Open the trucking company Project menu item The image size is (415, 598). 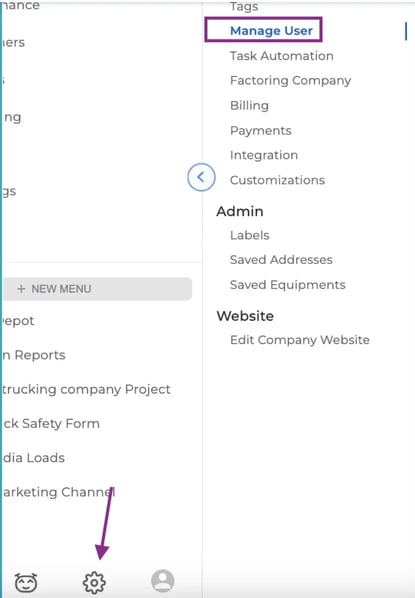pyautogui.click(x=87, y=389)
